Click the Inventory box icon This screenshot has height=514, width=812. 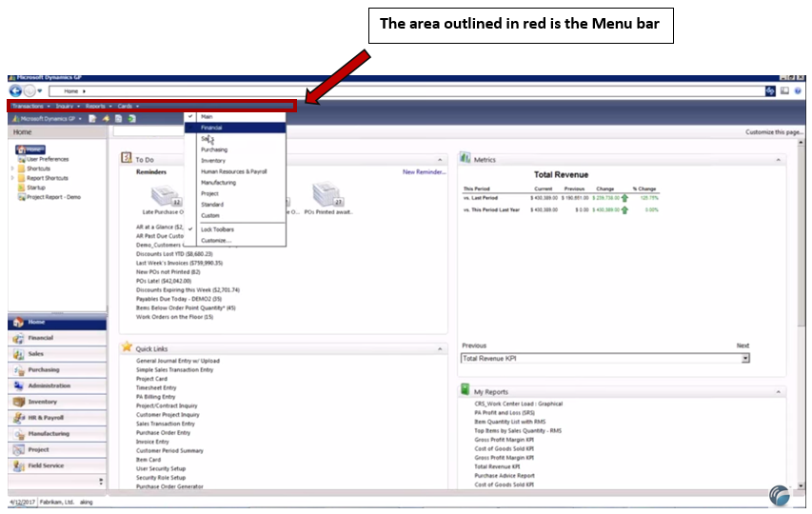click(x=18, y=403)
